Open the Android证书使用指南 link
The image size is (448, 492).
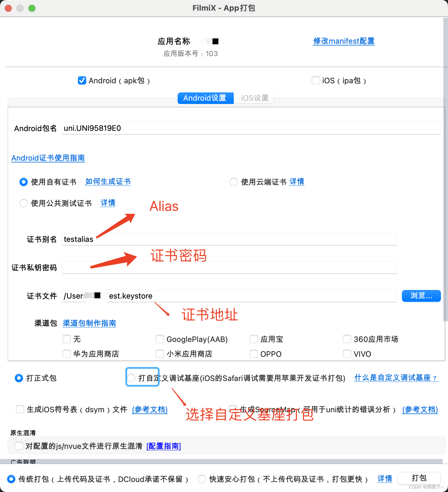[x=48, y=158]
